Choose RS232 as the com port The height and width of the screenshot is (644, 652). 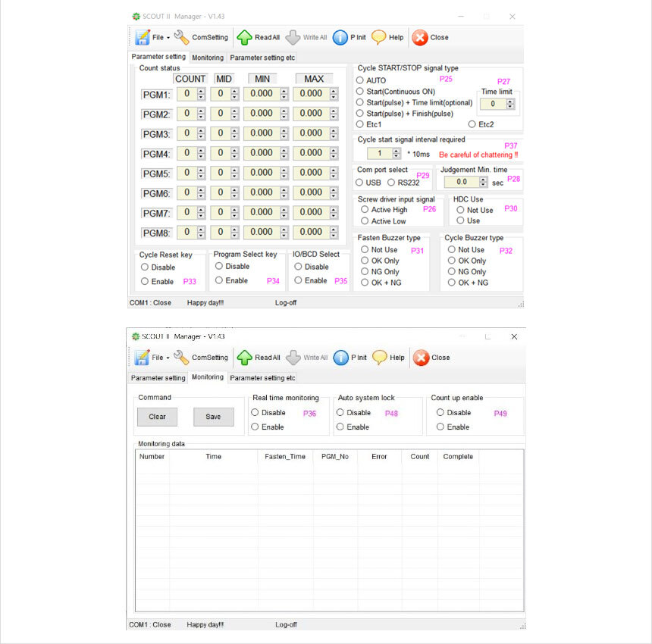[391, 183]
